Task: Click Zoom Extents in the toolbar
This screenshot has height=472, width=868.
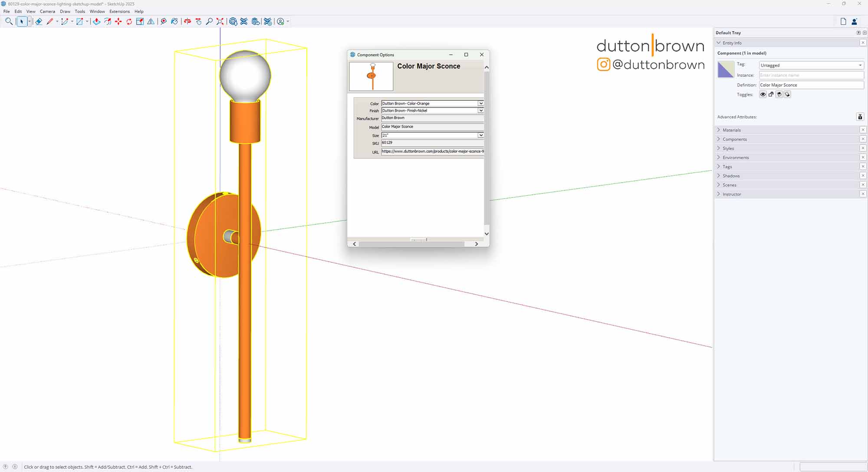Action: (x=220, y=21)
